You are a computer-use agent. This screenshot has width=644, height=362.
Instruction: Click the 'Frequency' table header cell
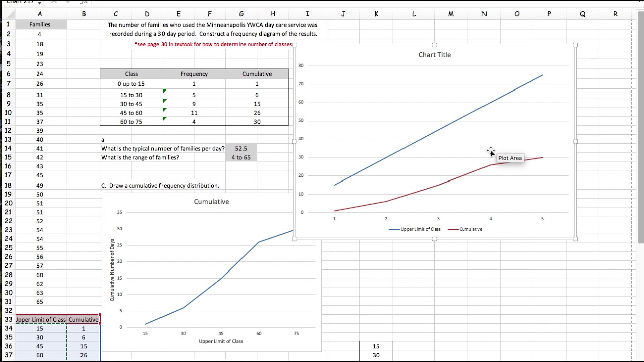tap(194, 74)
